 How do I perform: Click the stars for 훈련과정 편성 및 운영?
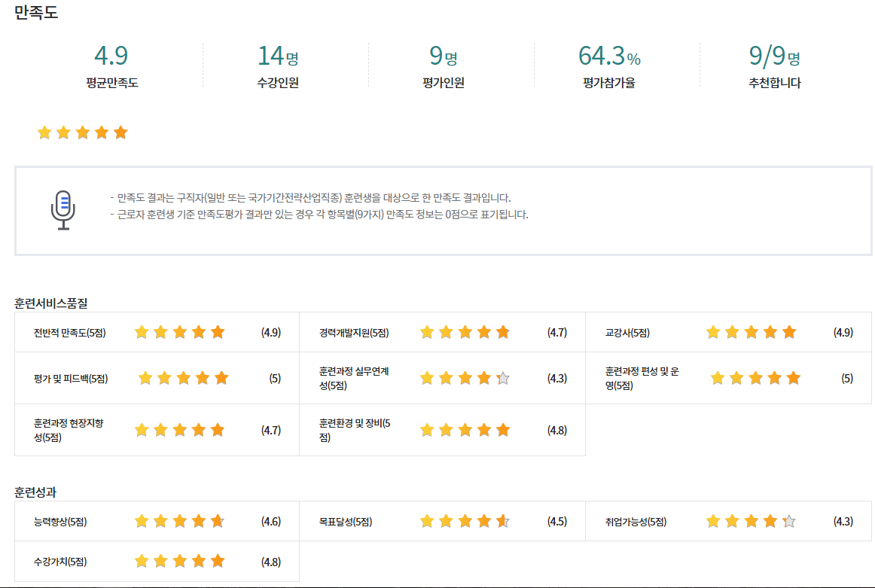click(755, 378)
